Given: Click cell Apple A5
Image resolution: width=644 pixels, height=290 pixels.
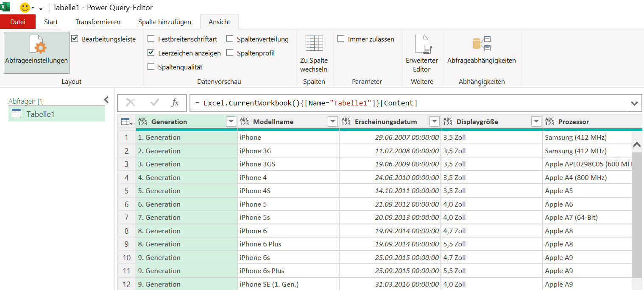Looking at the screenshot, I should click(x=587, y=191).
